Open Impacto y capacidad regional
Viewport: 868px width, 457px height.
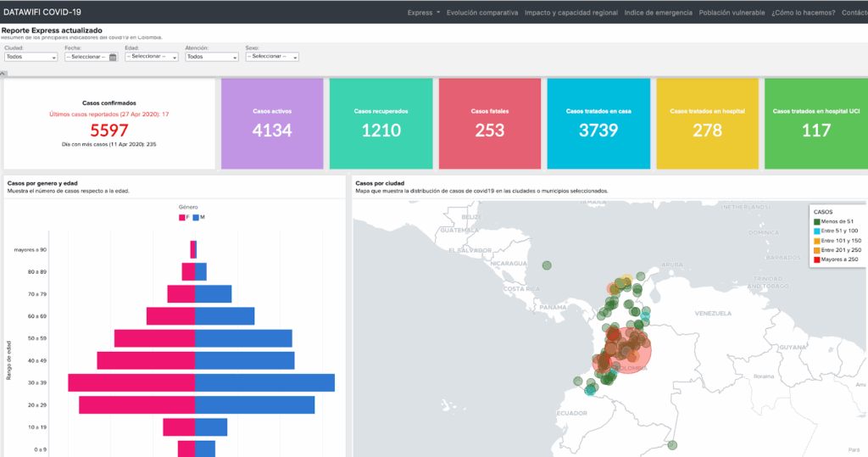click(x=570, y=13)
